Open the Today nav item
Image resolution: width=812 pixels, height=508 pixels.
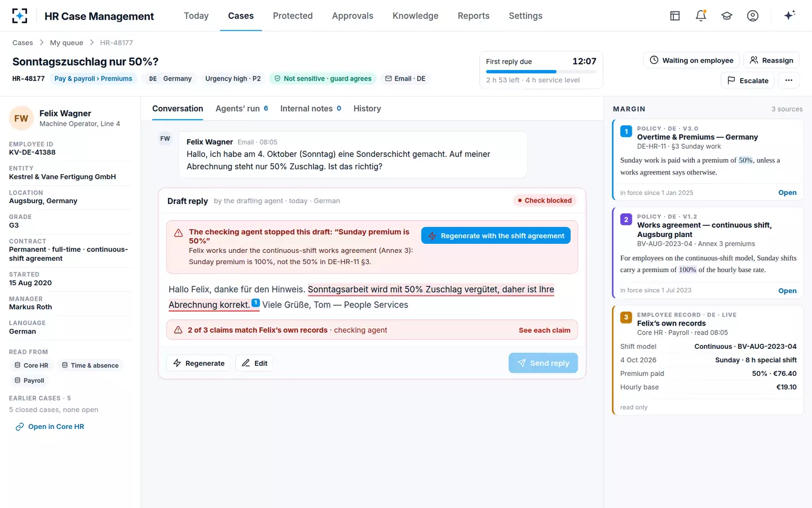point(196,16)
